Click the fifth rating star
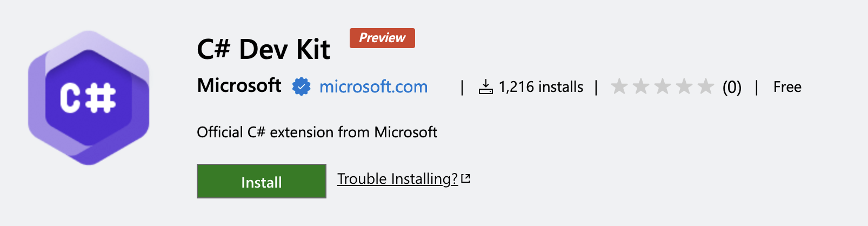The image size is (868, 226). tap(706, 86)
